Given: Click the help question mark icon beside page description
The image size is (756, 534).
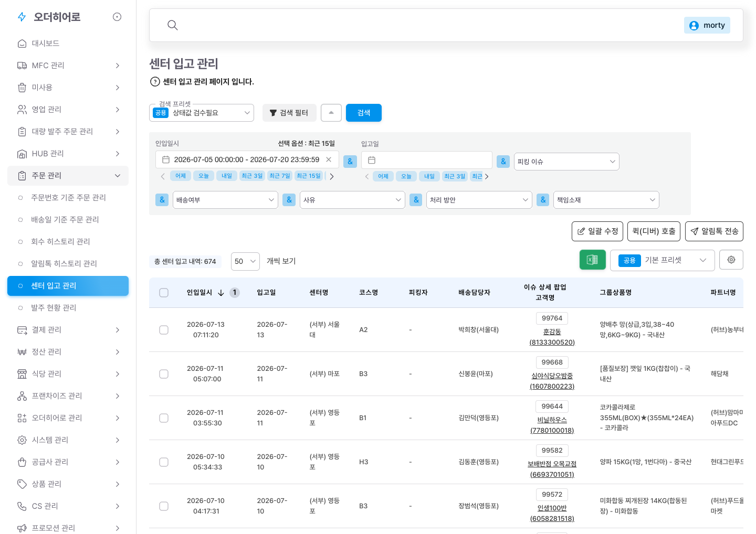Looking at the screenshot, I should point(155,82).
